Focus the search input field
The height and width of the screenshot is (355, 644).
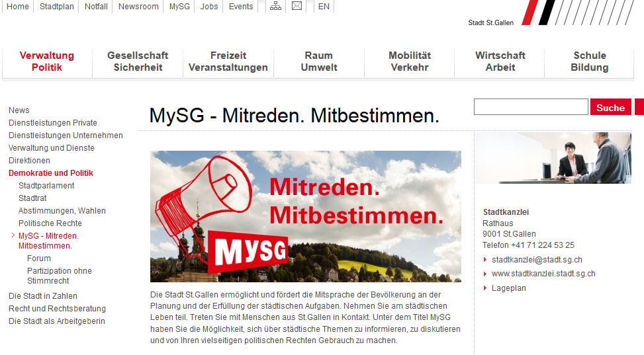tap(531, 106)
